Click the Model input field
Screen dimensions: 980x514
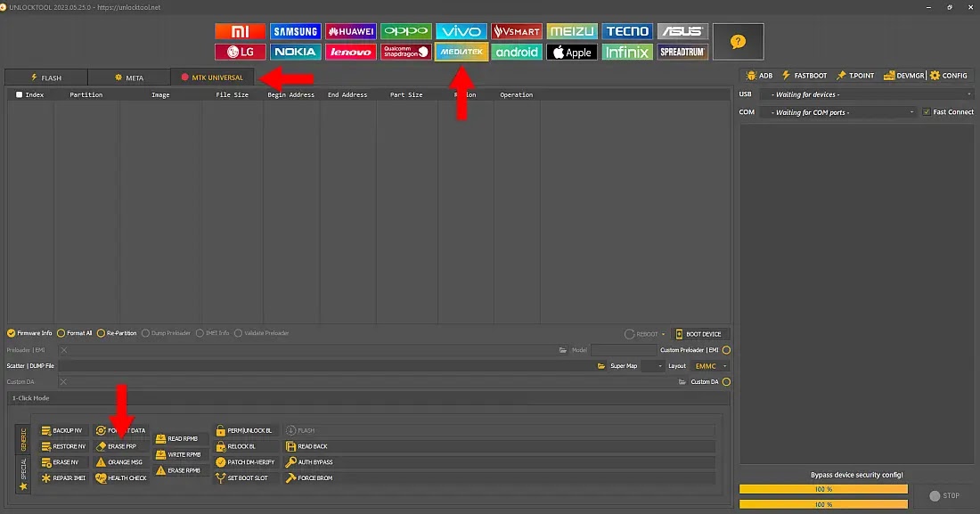(623, 350)
